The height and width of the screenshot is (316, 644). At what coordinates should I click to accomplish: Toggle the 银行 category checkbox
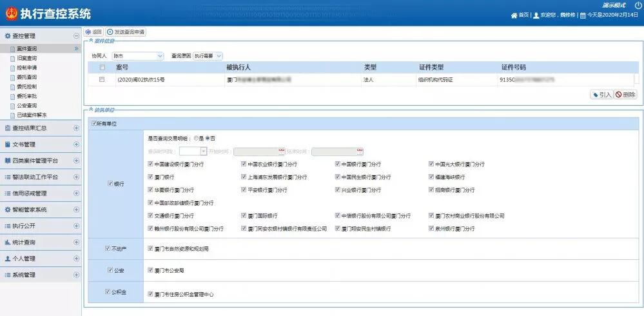[110, 184]
